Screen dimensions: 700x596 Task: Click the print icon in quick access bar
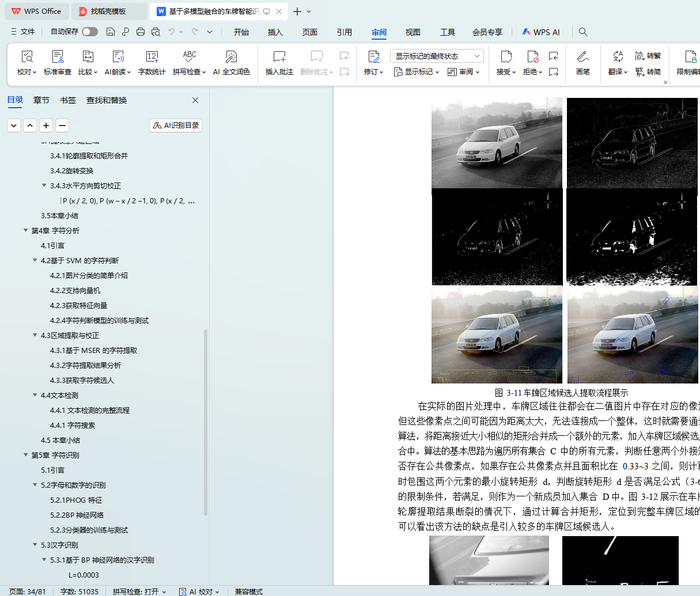(x=141, y=32)
